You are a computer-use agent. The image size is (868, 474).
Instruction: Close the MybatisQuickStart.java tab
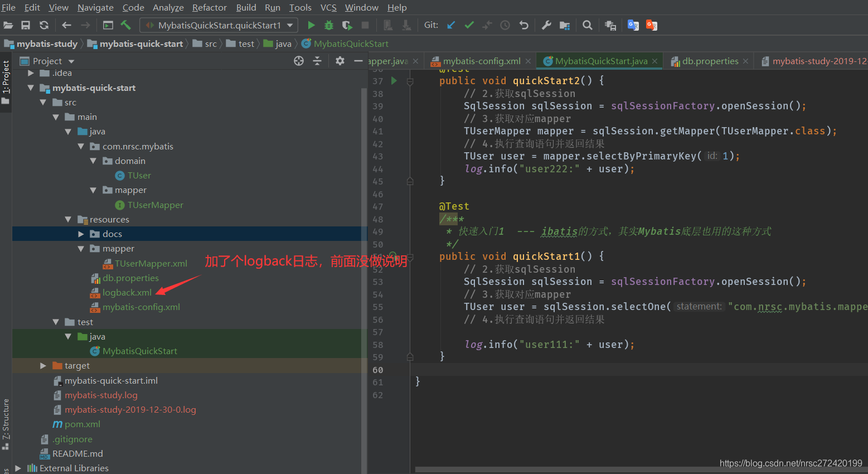point(654,61)
